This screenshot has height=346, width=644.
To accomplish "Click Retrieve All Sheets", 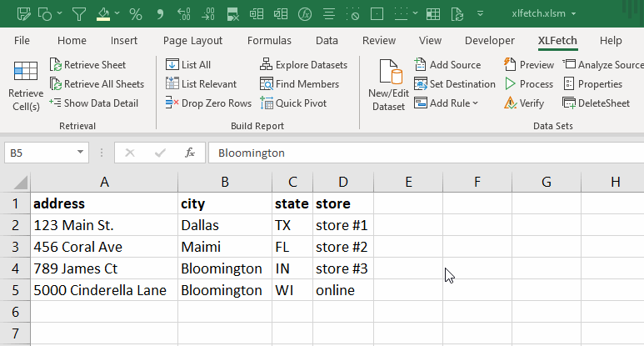I will pyautogui.click(x=97, y=84).
